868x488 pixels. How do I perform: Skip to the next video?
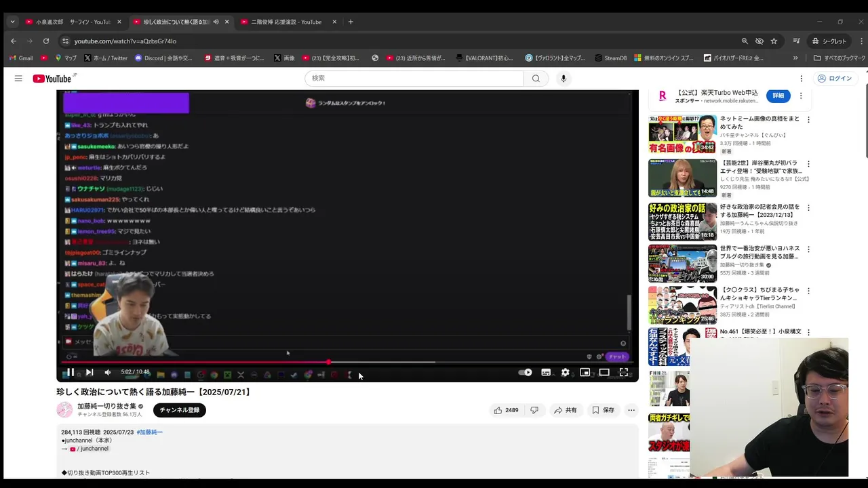(x=89, y=372)
